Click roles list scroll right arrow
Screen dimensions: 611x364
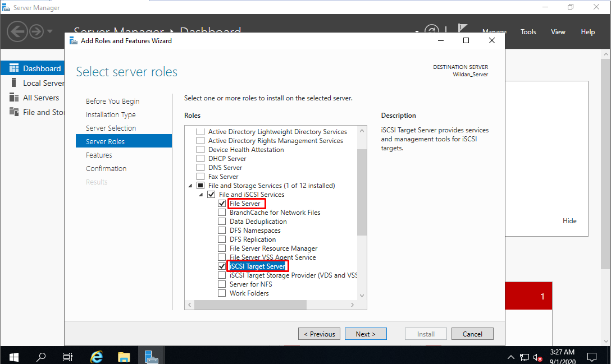pyautogui.click(x=352, y=305)
